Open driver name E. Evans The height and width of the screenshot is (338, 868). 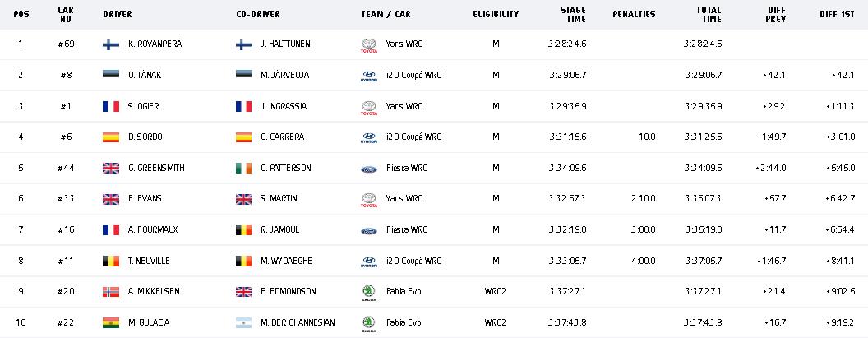(x=145, y=199)
